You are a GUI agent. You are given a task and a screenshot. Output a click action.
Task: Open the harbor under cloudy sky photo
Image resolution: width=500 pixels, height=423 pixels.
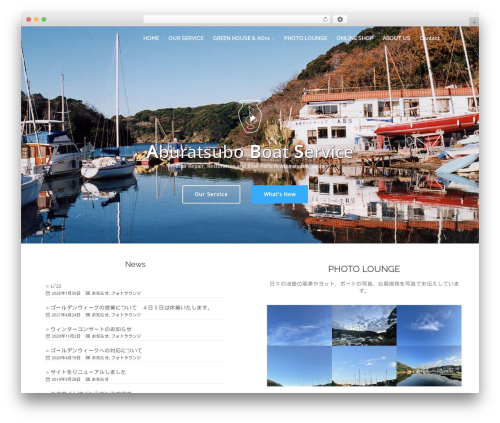(364, 325)
